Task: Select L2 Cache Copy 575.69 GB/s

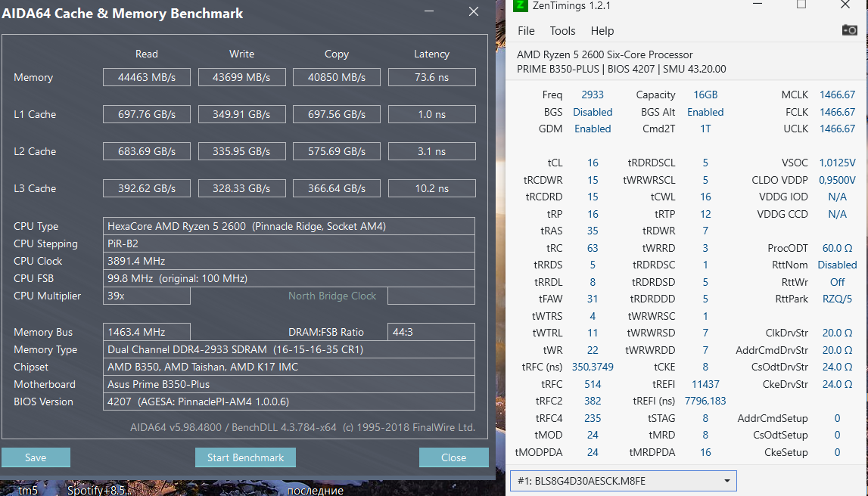Action: pos(337,151)
